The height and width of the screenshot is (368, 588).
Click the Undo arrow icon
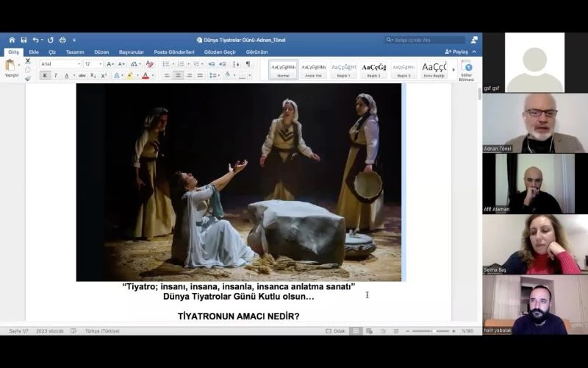click(35, 40)
